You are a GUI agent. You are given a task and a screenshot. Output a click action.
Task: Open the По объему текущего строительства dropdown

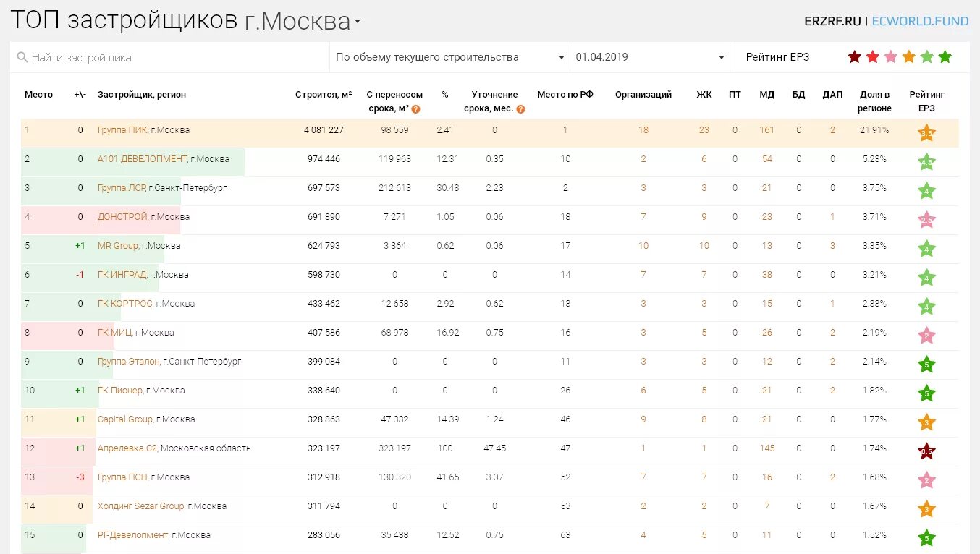click(450, 57)
